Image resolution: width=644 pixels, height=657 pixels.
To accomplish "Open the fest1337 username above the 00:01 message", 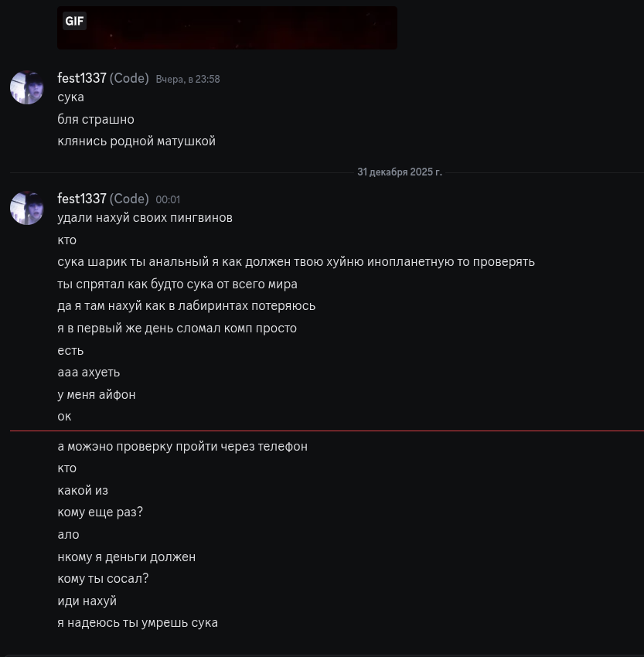I will [x=82, y=199].
